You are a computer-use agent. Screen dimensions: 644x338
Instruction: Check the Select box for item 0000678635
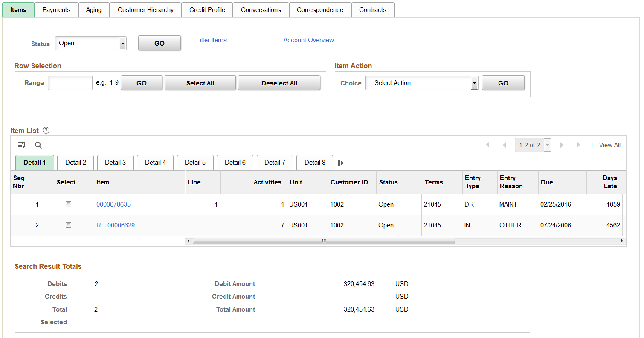pyautogui.click(x=68, y=204)
